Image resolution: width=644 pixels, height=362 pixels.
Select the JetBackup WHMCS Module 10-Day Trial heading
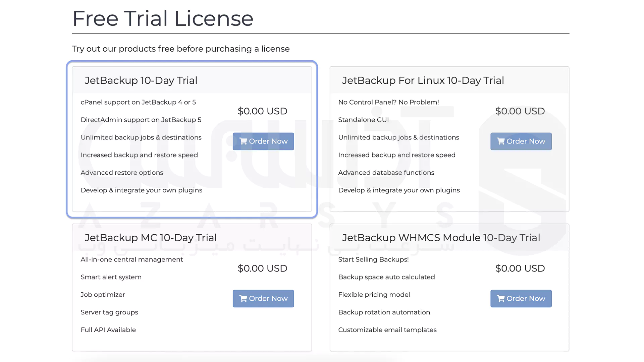(x=441, y=238)
